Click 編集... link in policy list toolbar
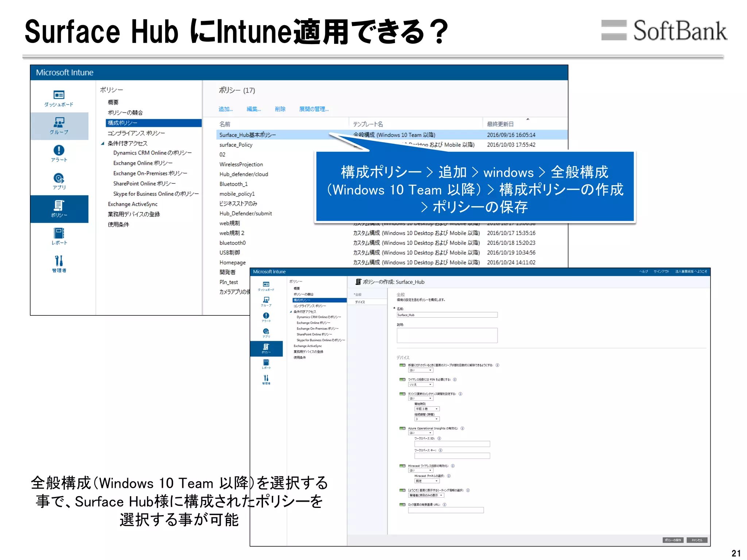Viewport: 747px width, 560px height. (x=253, y=109)
